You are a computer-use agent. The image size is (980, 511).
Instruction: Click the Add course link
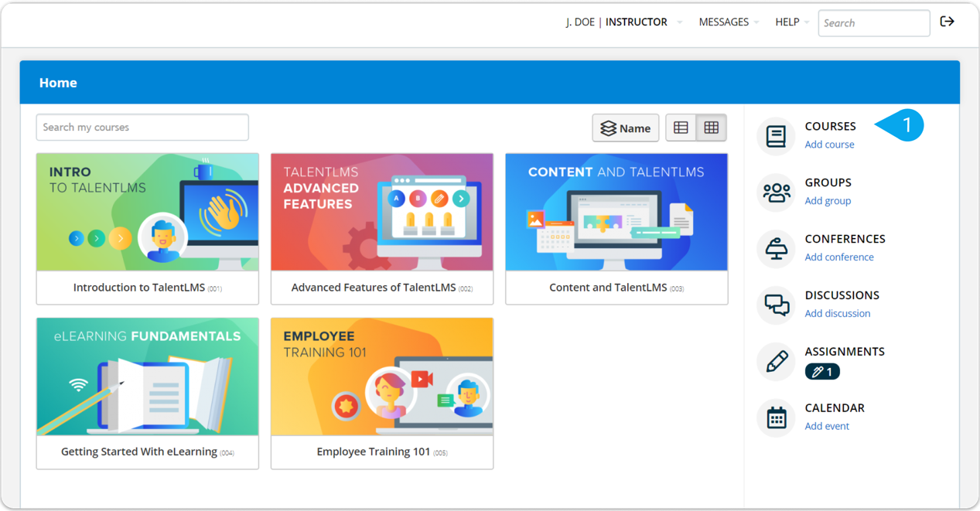(829, 145)
